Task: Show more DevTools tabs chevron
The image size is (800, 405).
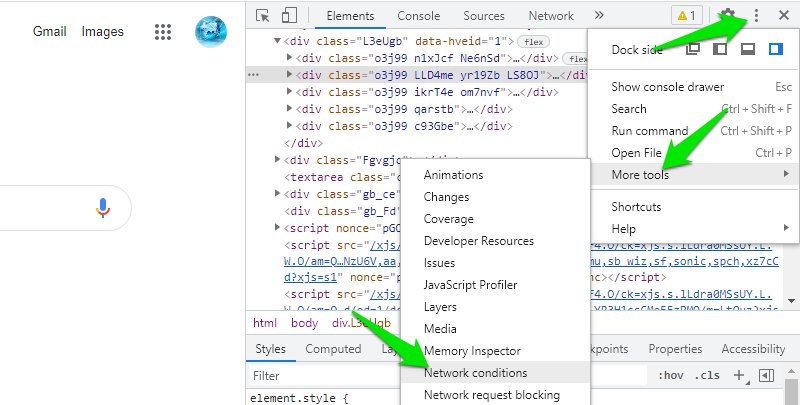Action: click(599, 15)
